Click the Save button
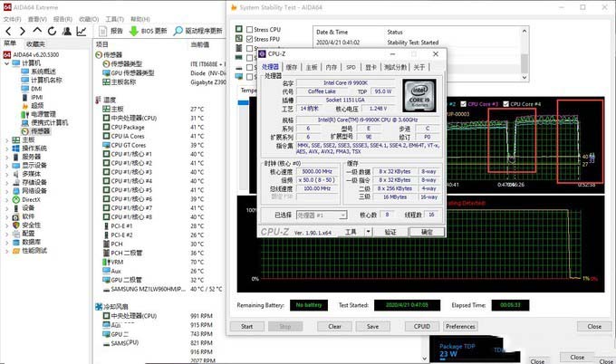The image size is (616, 364). (x=373, y=326)
